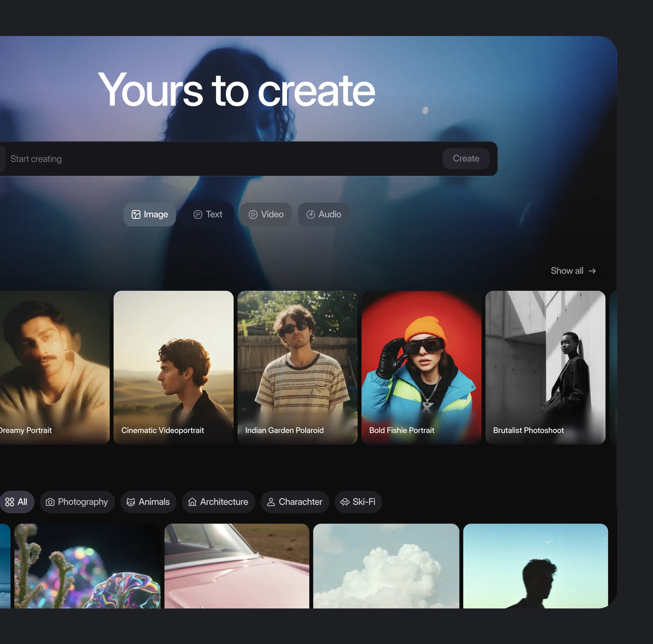653x644 pixels.
Task: Filter by the Photography category
Action: click(x=77, y=502)
